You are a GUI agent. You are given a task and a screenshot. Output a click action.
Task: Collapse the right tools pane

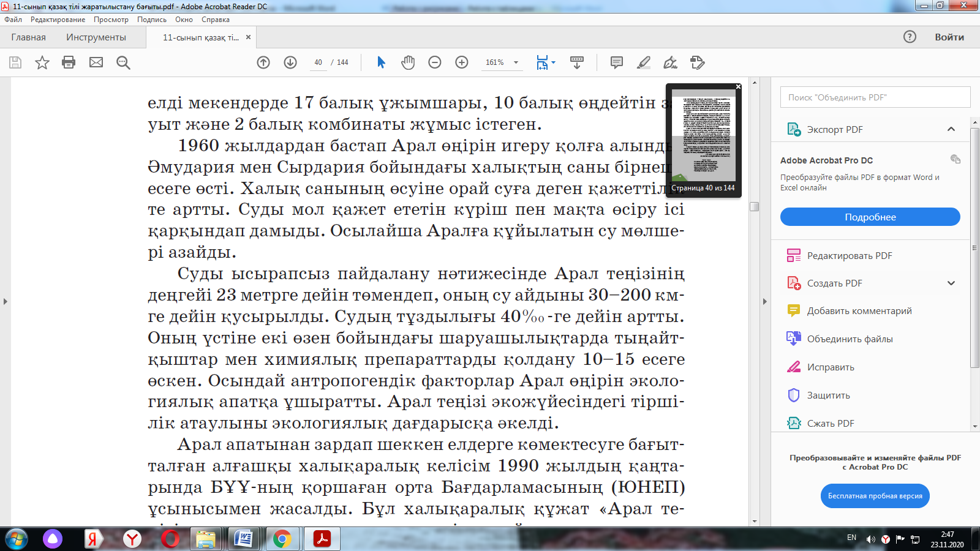[764, 301]
